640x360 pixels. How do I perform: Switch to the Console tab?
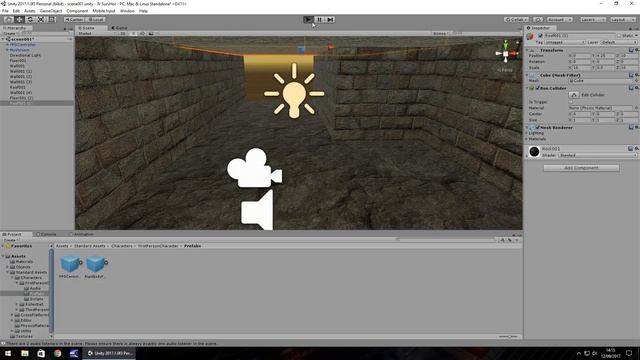click(46, 234)
